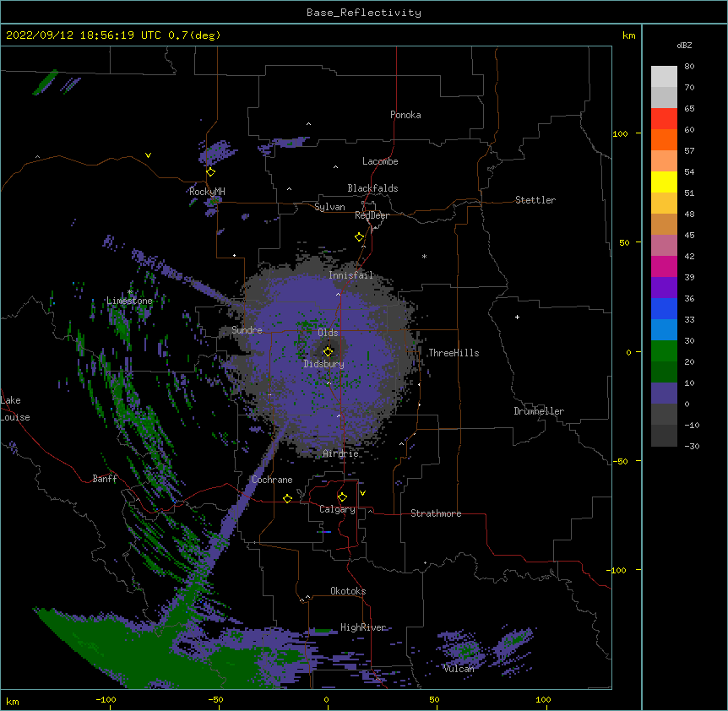This screenshot has width=728, height=711.
Task: Click the Strathmore label
Action: (436, 513)
